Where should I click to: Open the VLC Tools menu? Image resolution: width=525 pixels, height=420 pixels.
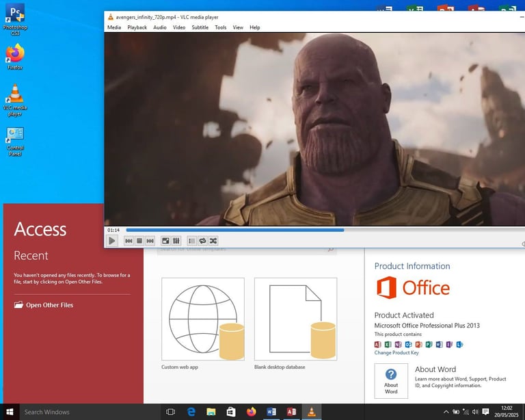pos(220,27)
